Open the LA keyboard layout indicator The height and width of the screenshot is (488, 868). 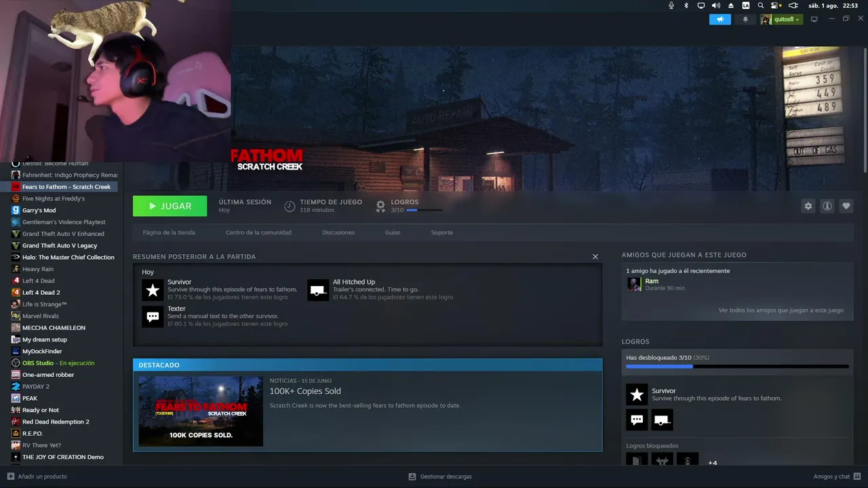746,5
